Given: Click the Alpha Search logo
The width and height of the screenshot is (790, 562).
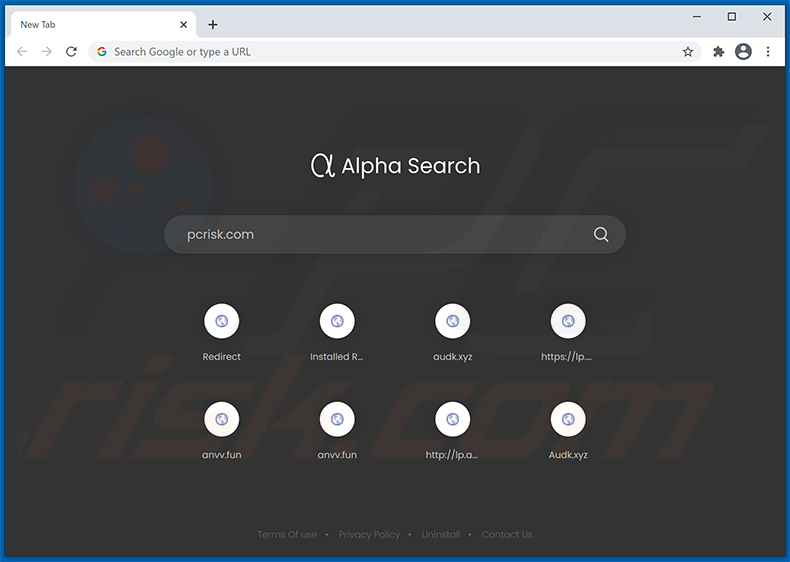Looking at the screenshot, I should click(395, 166).
